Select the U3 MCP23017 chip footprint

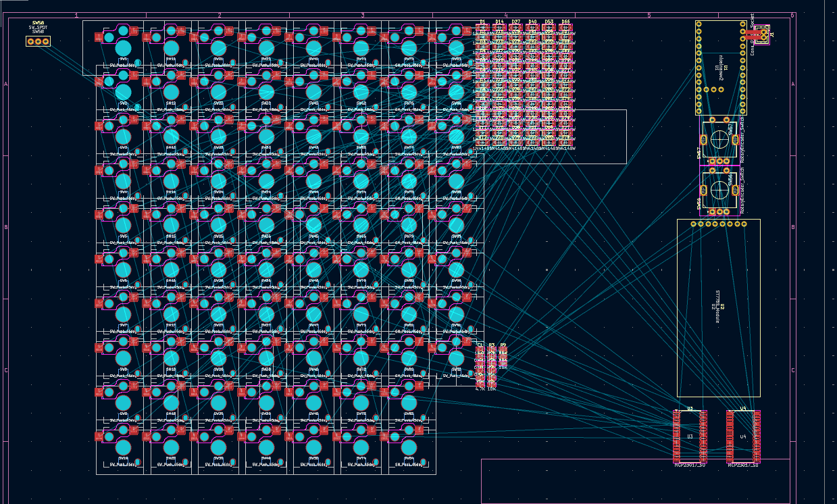pos(690,436)
